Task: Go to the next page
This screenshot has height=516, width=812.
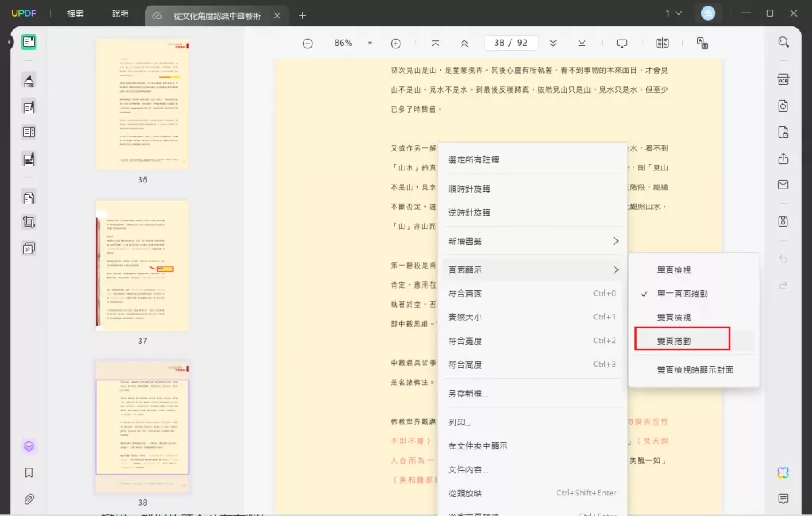Action: [x=553, y=43]
